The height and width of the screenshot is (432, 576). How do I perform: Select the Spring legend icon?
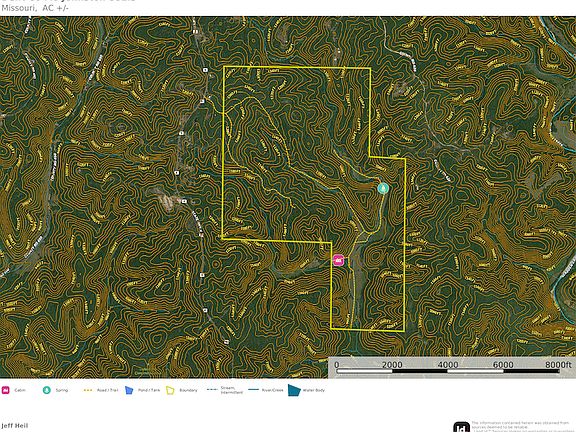pyautogui.click(x=47, y=390)
